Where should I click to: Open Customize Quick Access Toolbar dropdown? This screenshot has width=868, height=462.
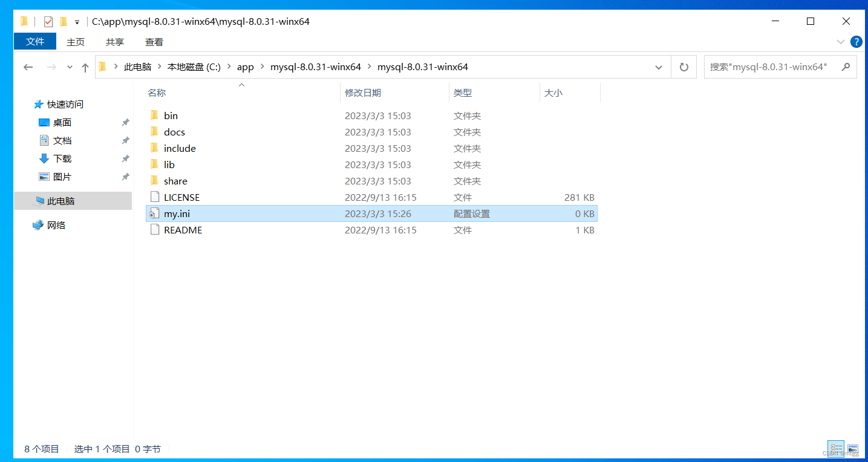[77, 22]
